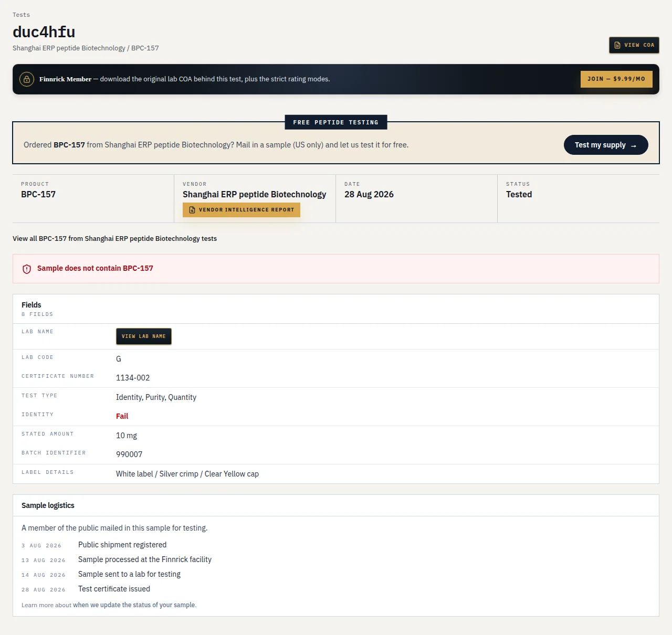672x635 pixels.
Task: Reveal lab name with View Lab Name
Action: [x=144, y=336]
